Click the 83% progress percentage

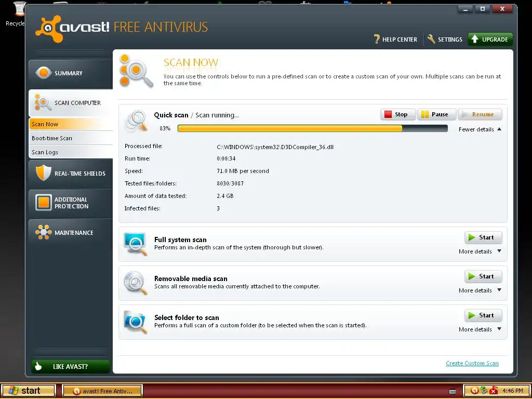click(165, 129)
